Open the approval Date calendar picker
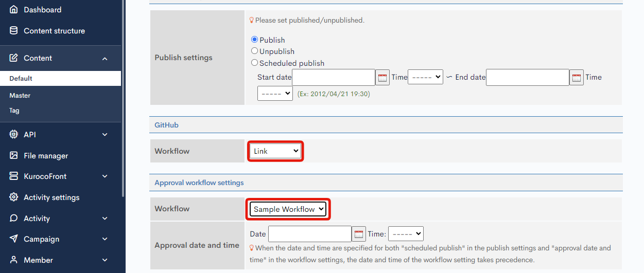The width and height of the screenshot is (644, 273). pos(359,234)
